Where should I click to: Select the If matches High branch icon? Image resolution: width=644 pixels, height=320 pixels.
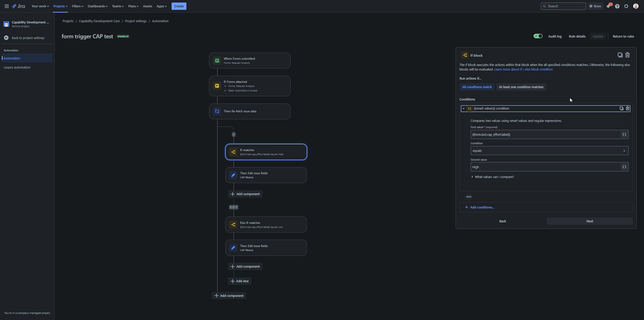(233, 152)
